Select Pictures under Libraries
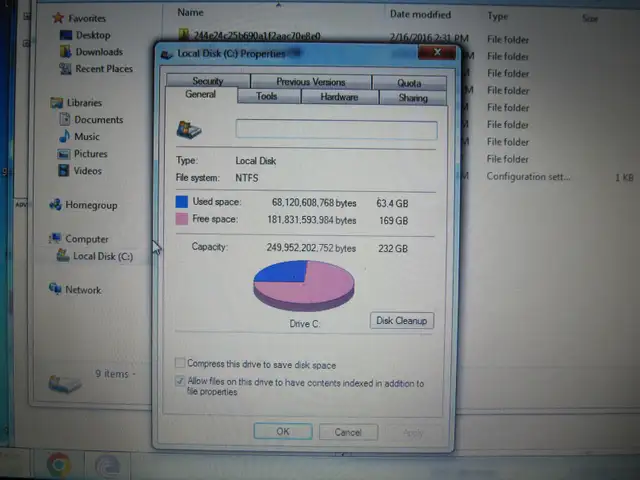 [x=91, y=154]
